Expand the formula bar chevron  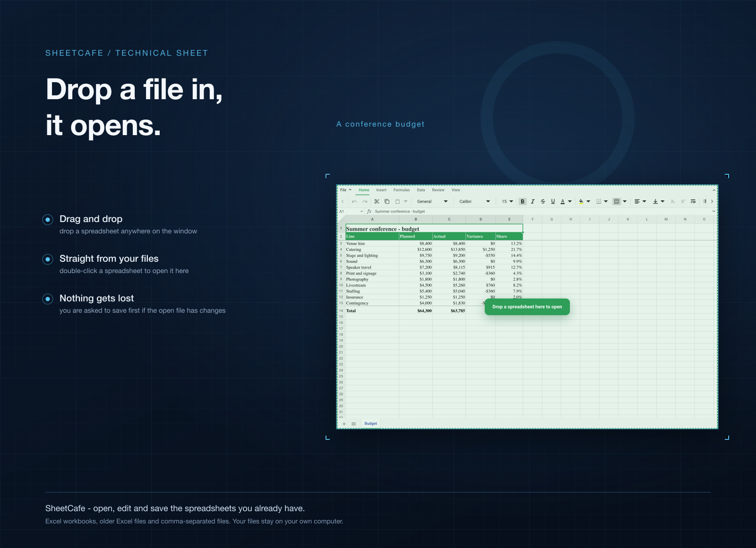[x=713, y=212]
